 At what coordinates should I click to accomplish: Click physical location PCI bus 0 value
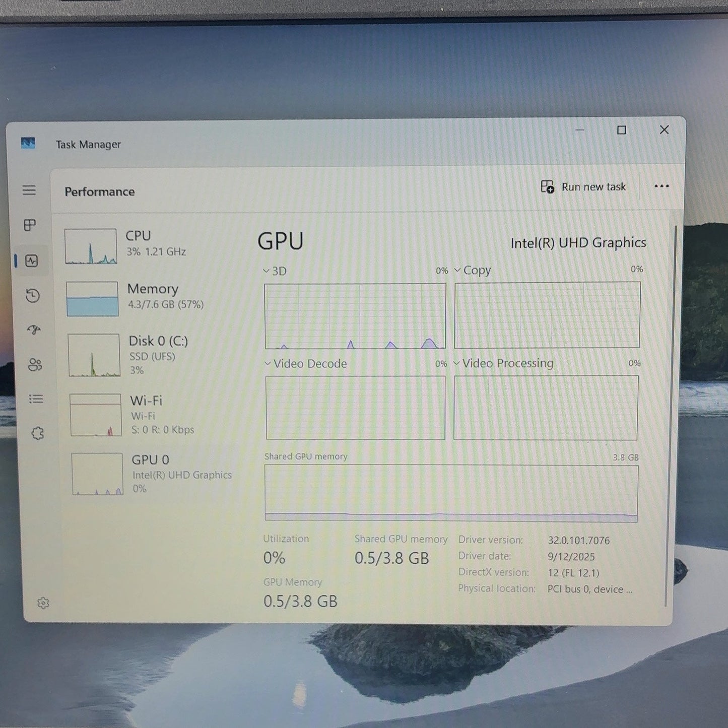[x=589, y=589]
